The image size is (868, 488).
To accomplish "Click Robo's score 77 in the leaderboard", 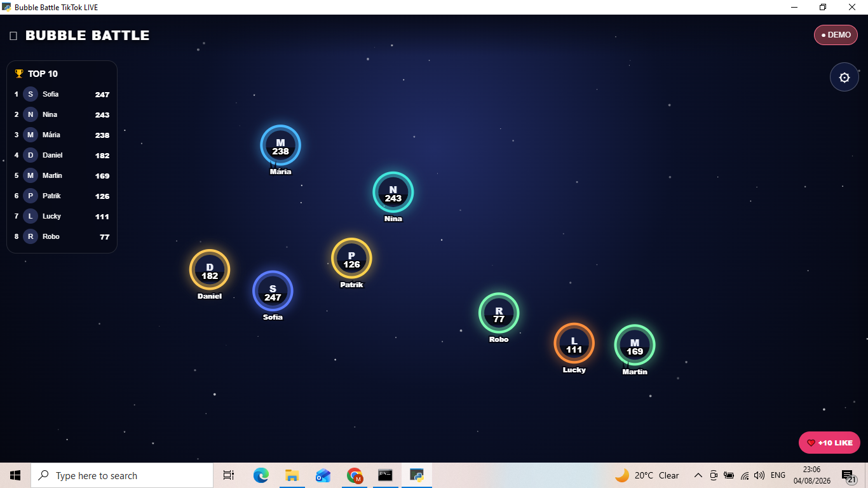I will click(105, 237).
